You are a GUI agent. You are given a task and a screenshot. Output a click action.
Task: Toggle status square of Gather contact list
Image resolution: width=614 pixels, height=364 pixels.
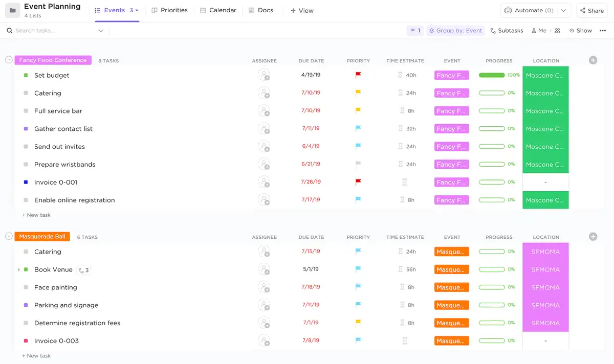pyautogui.click(x=26, y=129)
